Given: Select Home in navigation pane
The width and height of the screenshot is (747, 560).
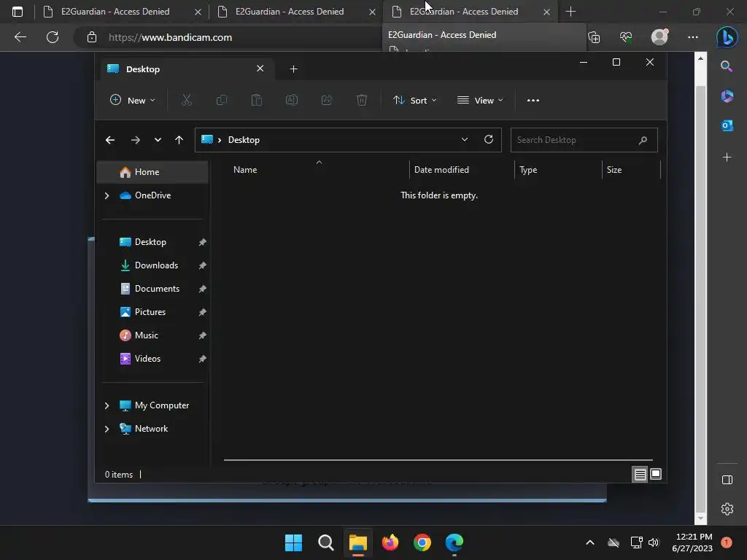Looking at the screenshot, I should point(152,172).
